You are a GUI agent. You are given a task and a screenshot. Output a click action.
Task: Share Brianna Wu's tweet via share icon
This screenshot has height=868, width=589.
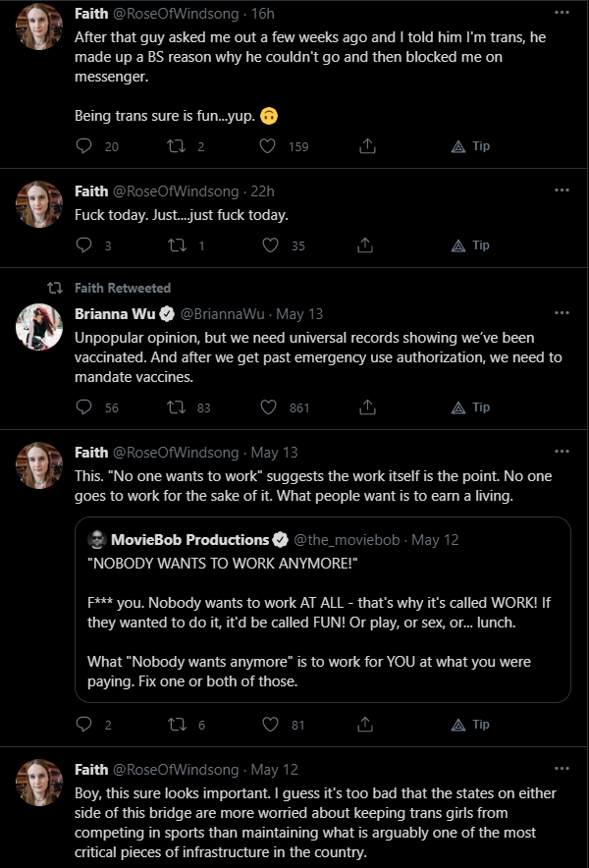click(367, 407)
